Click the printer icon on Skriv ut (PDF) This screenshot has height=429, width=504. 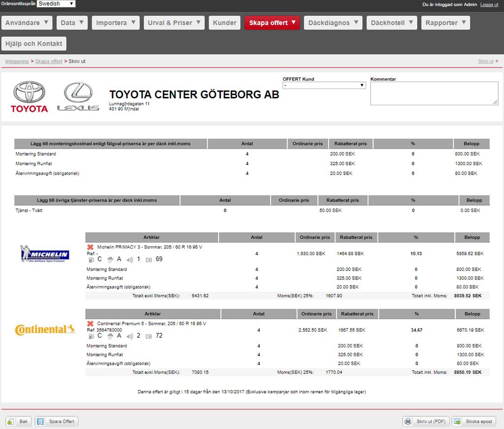pos(408,421)
